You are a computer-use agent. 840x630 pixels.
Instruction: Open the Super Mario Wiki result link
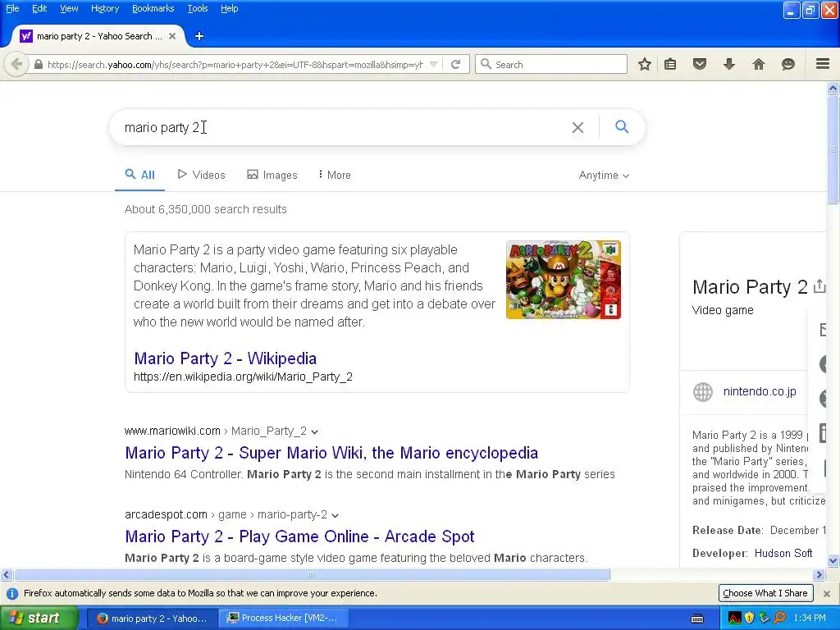[331, 453]
